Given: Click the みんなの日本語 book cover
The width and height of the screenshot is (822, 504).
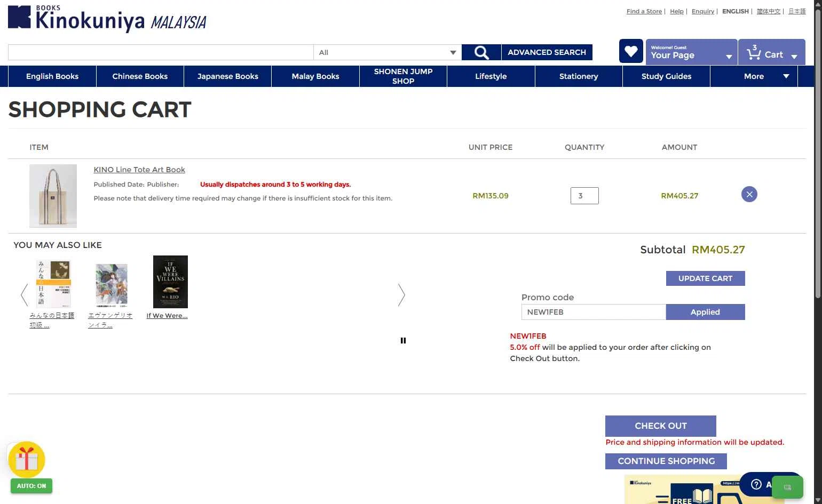Looking at the screenshot, I should coord(53,283).
